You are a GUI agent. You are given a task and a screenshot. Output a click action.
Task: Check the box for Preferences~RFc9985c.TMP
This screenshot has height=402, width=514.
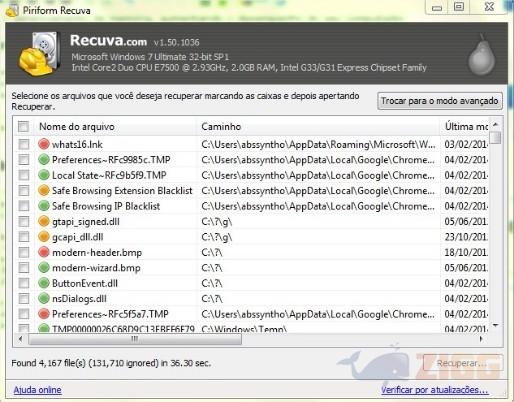24,159
